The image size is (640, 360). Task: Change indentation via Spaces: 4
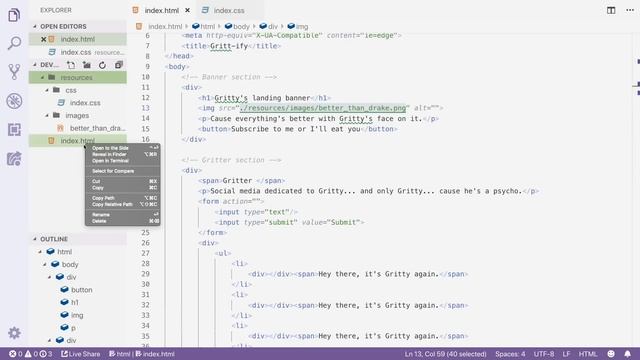pos(510,354)
